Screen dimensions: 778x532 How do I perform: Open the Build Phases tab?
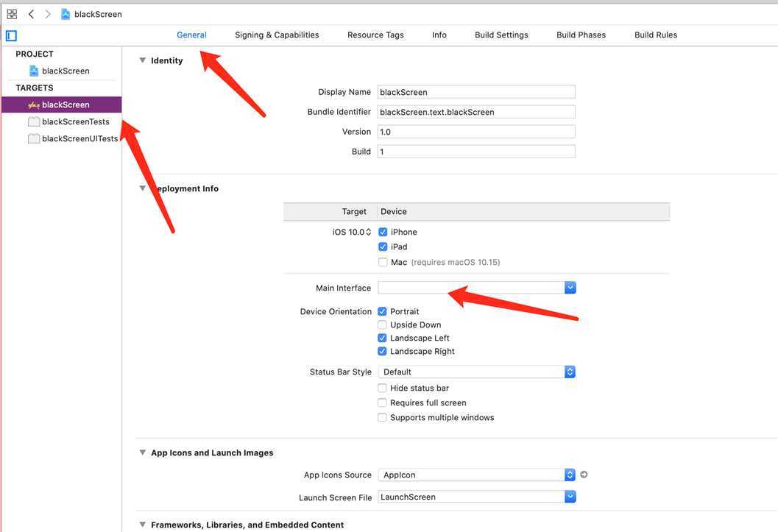click(581, 35)
